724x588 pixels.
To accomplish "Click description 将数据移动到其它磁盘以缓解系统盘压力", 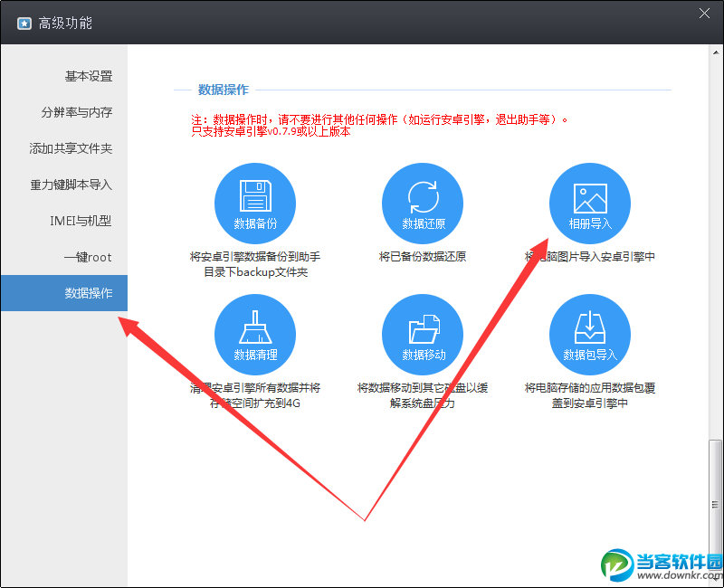I will click(x=423, y=395).
